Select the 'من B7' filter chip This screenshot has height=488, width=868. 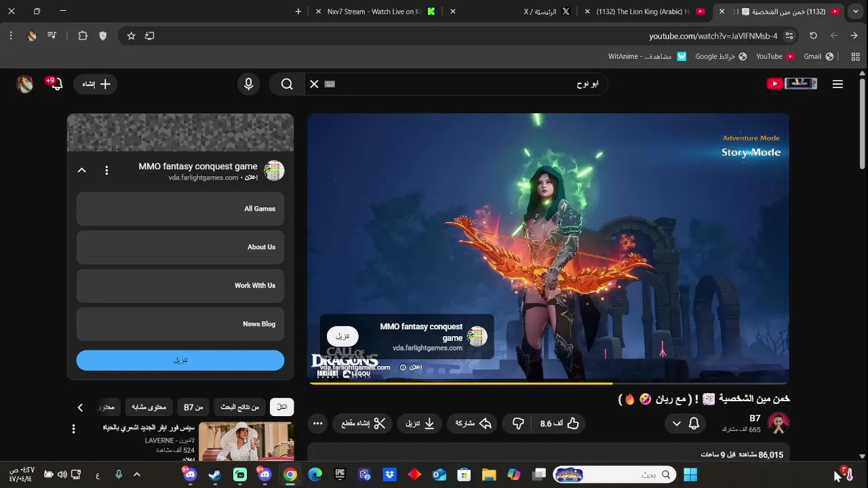[x=193, y=407]
